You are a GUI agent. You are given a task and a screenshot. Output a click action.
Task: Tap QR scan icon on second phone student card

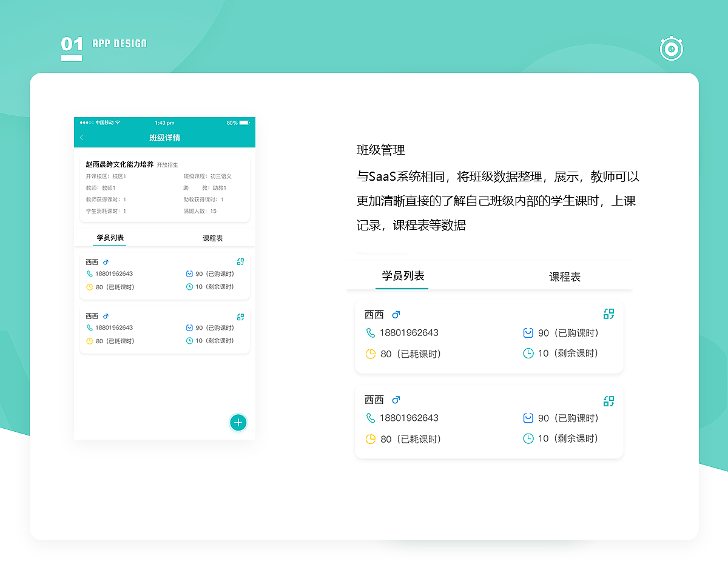(240, 317)
